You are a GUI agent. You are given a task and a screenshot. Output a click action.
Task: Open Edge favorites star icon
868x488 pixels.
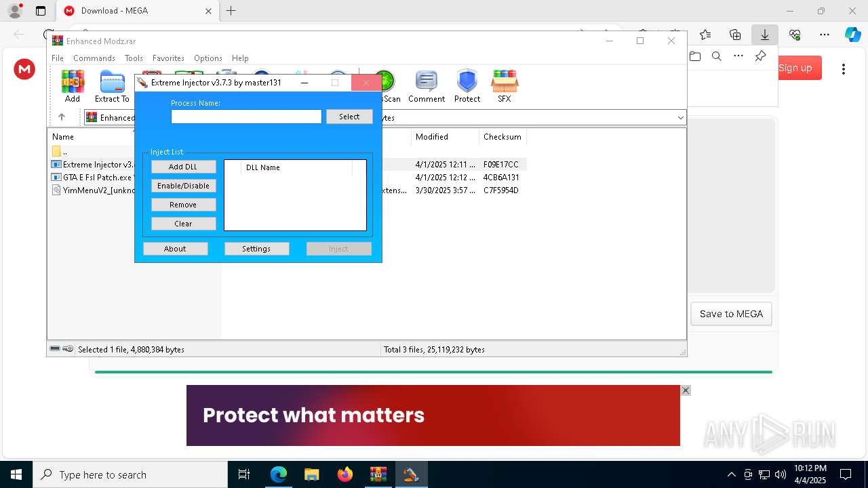click(x=705, y=34)
